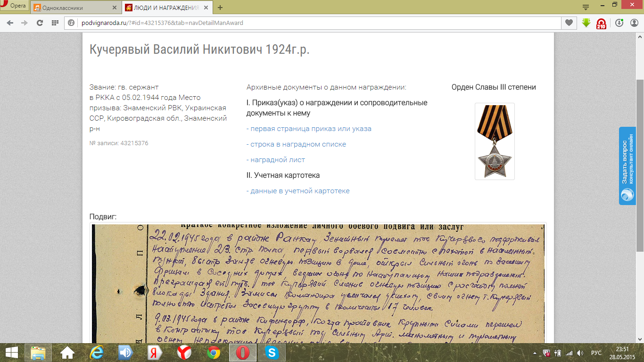Click the address bar URL field
644x362 pixels.
coord(311,23)
